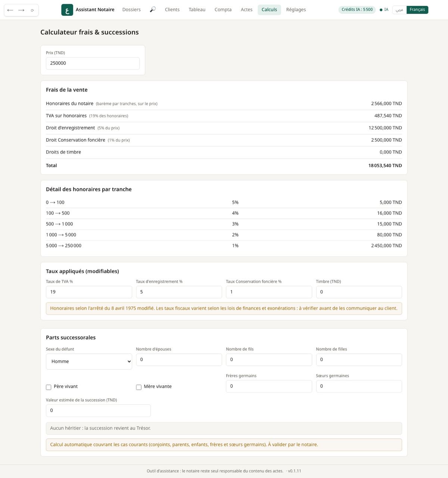Toggle the Père vivant checkbox
The image size is (448, 478).
click(49, 387)
